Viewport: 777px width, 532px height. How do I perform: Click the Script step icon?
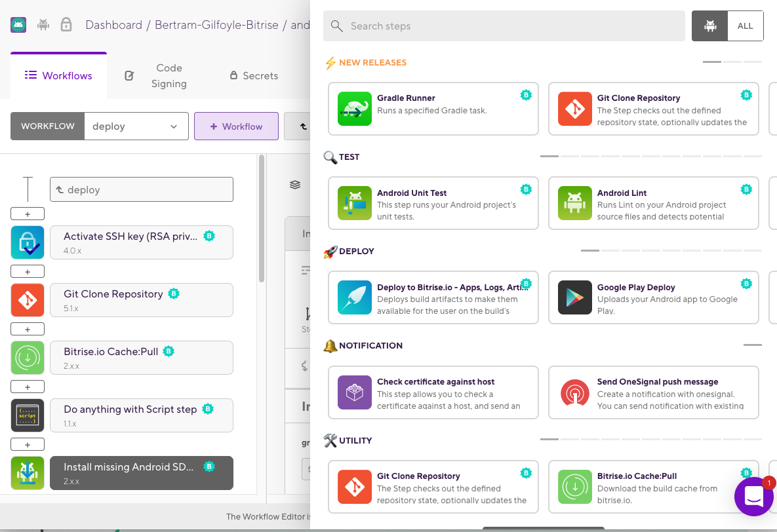point(28,415)
